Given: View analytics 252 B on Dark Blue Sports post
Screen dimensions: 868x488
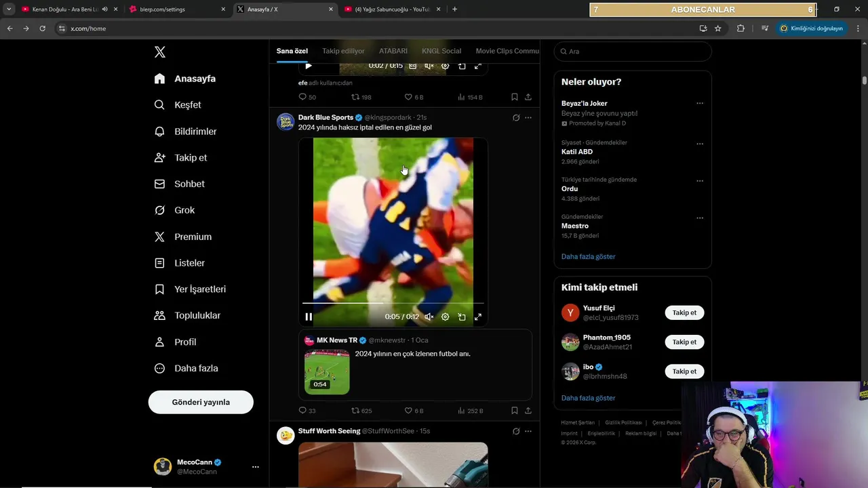Looking at the screenshot, I should click(x=470, y=411).
